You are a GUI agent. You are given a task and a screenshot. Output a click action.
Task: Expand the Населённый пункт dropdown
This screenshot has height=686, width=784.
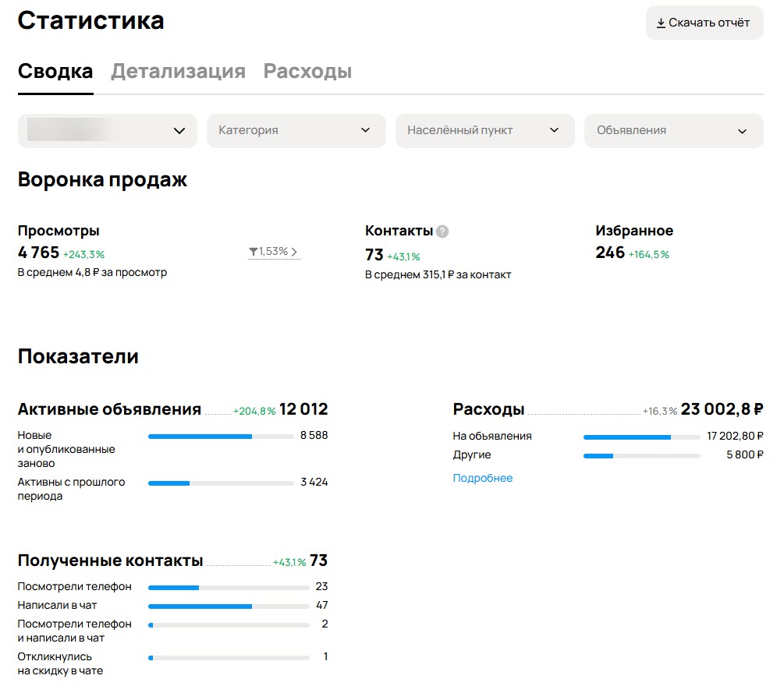tap(484, 130)
